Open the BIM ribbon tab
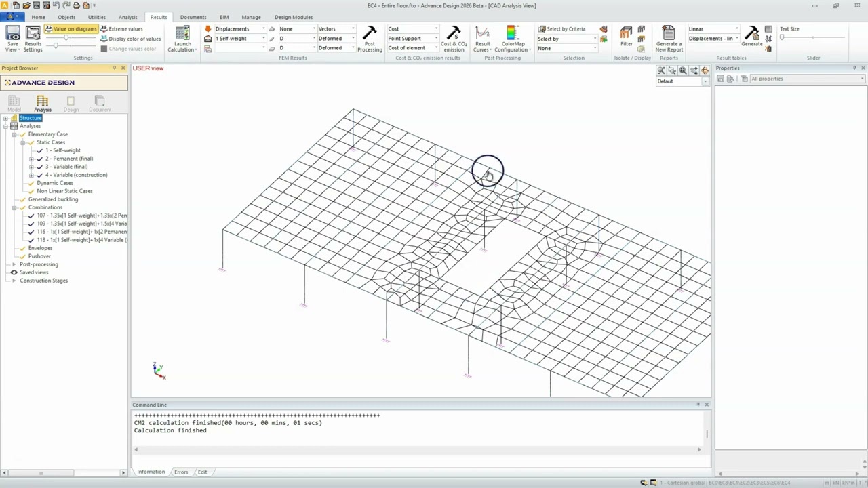868x488 pixels. click(224, 17)
